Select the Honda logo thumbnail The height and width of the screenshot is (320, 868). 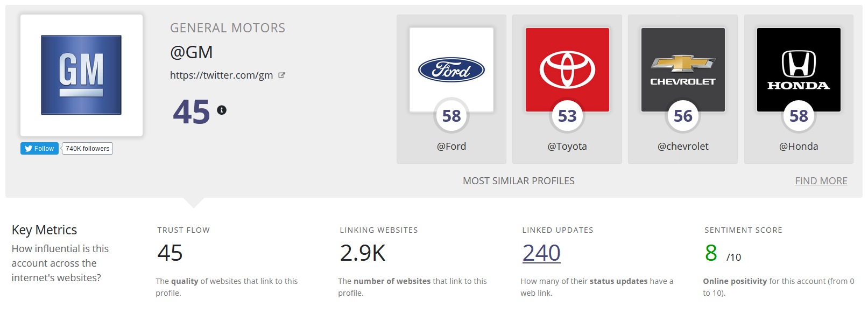[x=799, y=70]
